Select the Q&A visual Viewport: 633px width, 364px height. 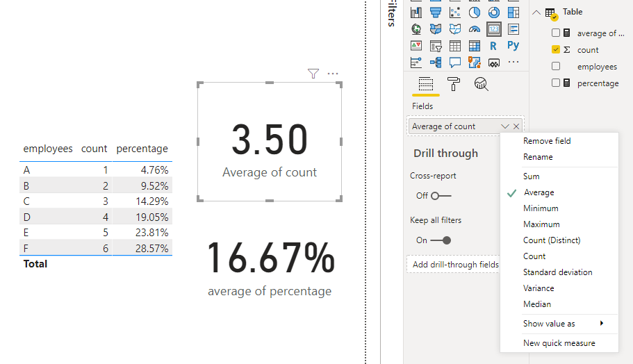tap(455, 63)
